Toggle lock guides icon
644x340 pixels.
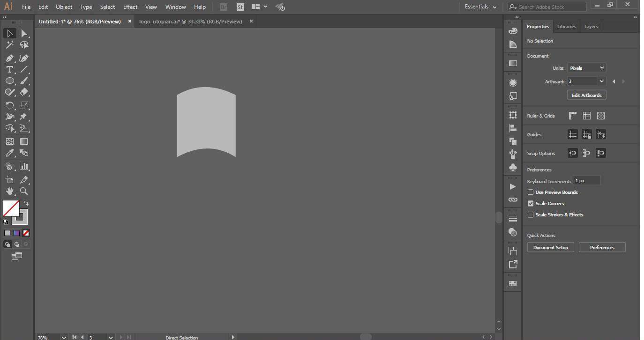click(x=587, y=134)
